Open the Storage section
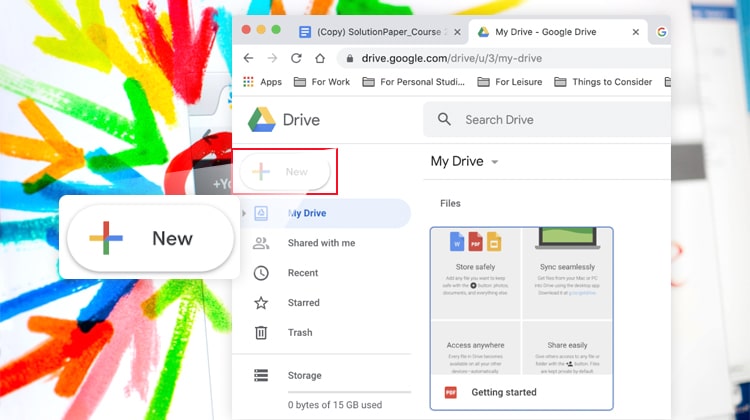 (305, 376)
